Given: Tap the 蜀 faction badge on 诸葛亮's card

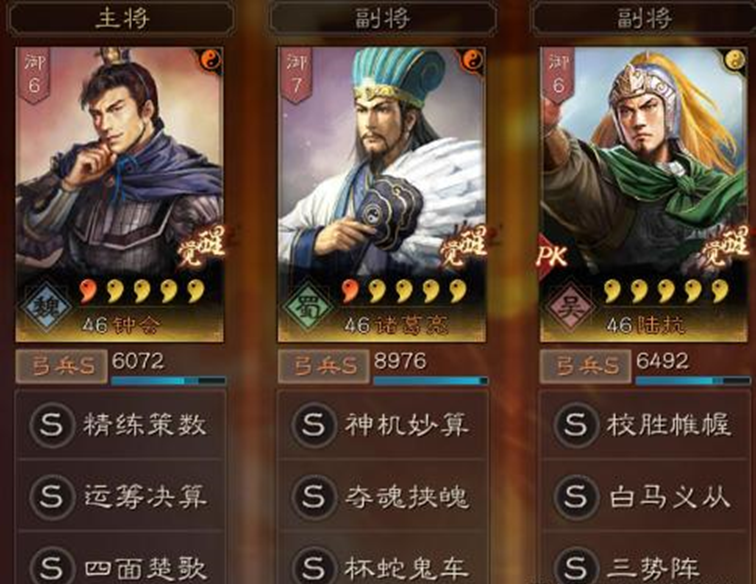Looking at the screenshot, I should (x=308, y=307).
